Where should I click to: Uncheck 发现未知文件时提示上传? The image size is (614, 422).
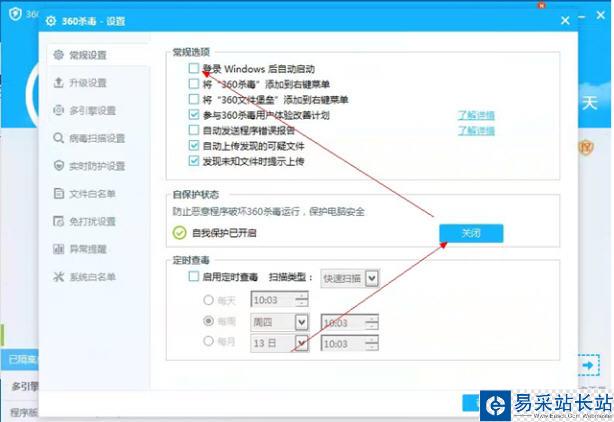[194, 161]
